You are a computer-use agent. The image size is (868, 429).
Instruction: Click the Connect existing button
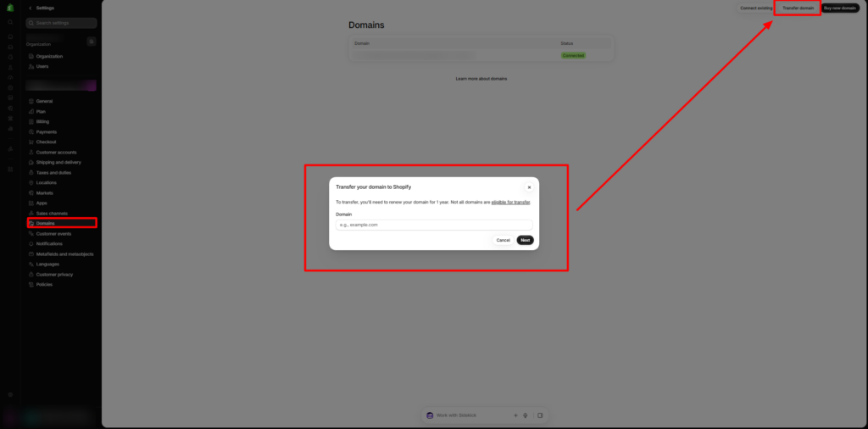756,8
